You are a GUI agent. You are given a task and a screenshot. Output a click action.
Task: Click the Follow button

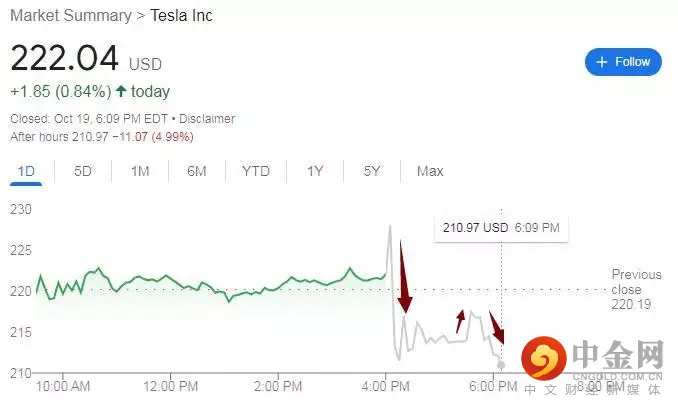pos(623,62)
